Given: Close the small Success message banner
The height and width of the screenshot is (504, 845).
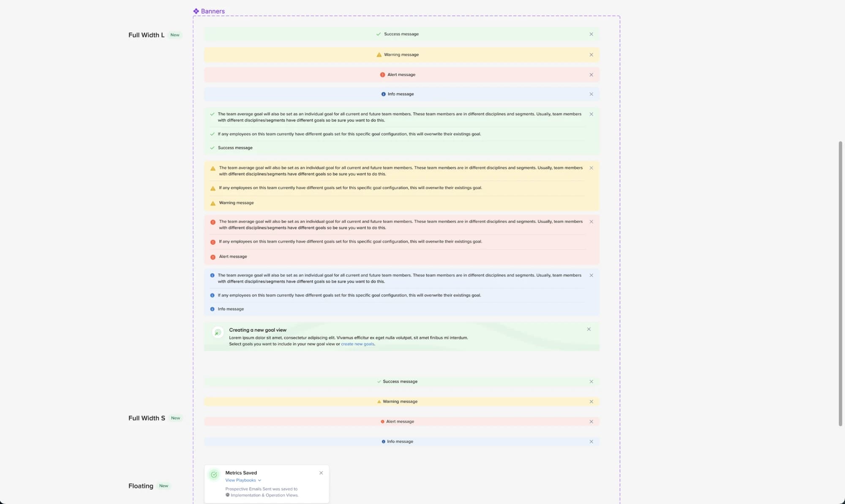Looking at the screenshot, I should [591, 382].
